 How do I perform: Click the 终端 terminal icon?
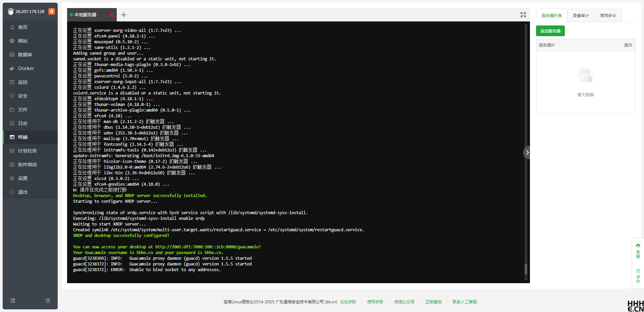point(12,137)
